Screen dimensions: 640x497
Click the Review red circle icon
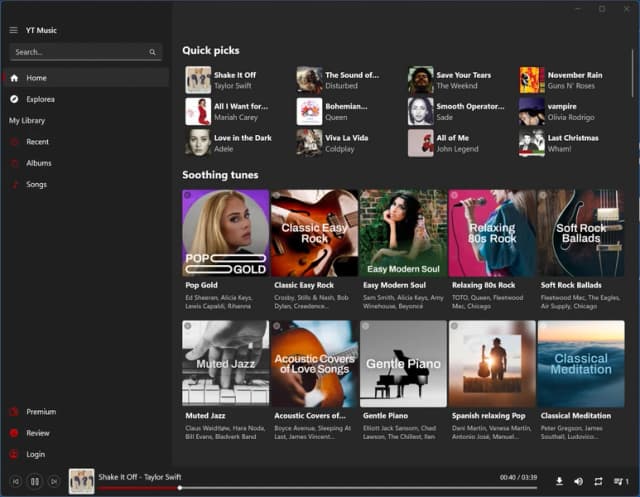[14, 433]
